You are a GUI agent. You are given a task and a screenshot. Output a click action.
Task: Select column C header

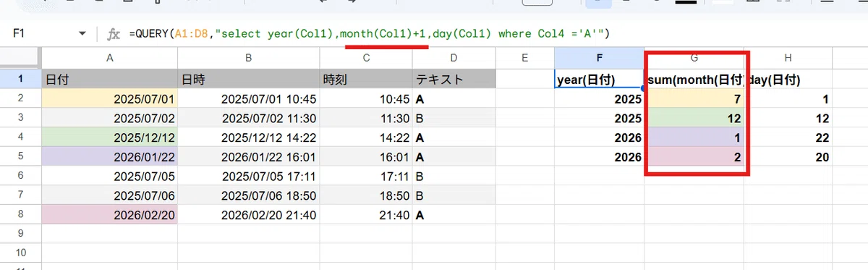pyautogui.click(x=365, y=58)
